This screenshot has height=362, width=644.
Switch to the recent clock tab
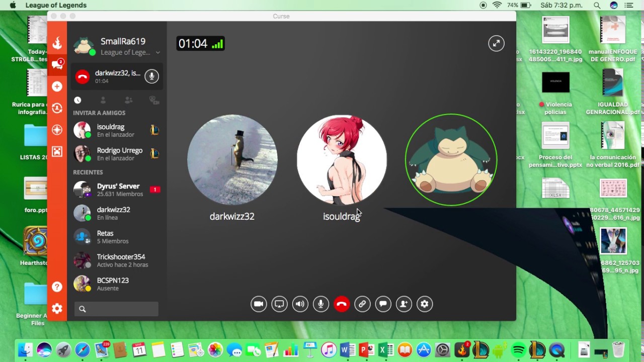point(77,100)
